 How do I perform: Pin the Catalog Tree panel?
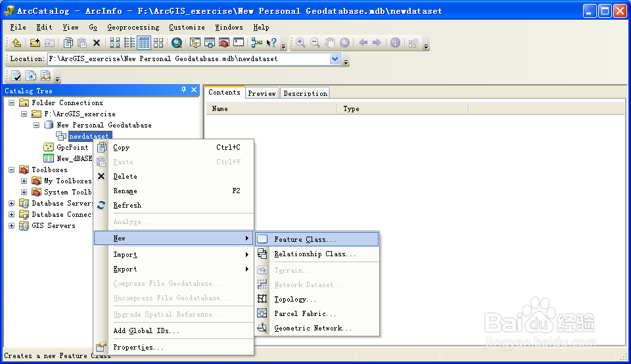(x=183, y=90)
